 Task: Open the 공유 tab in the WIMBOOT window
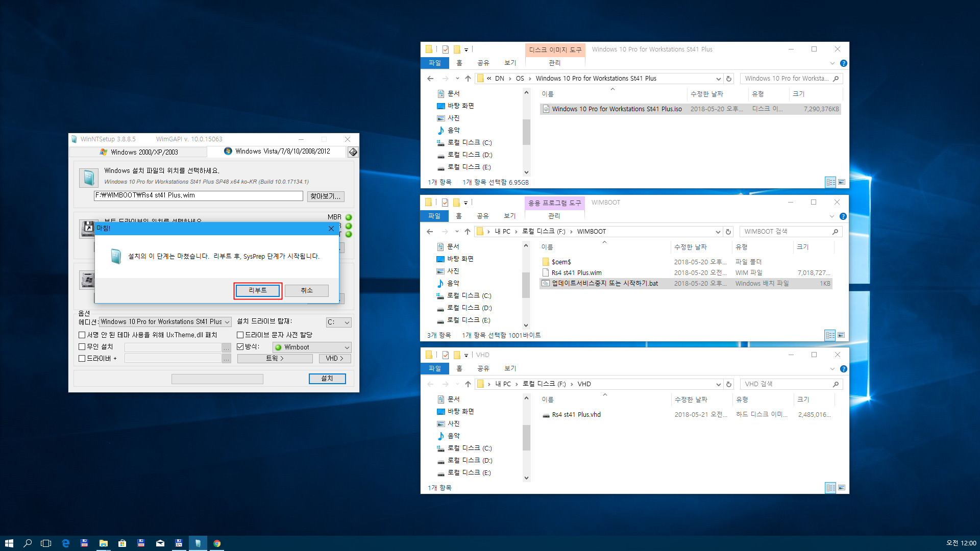(482, 216)
